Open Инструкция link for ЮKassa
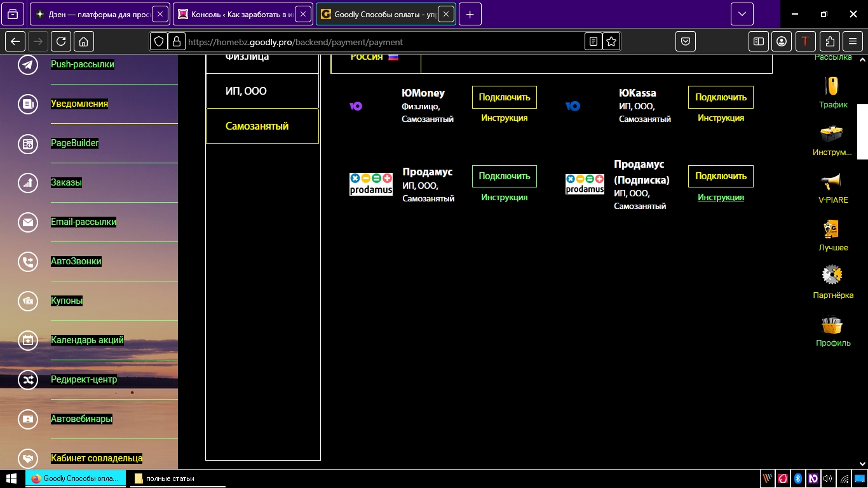 (721, 118)
